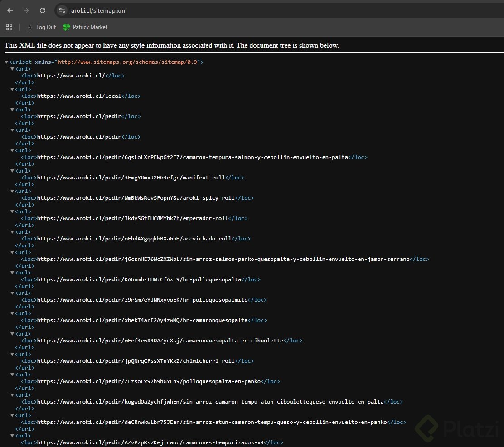
Task: Click the camaronquesopalta-en-ciboulette URL text
Action: click(x=160, y=341)
